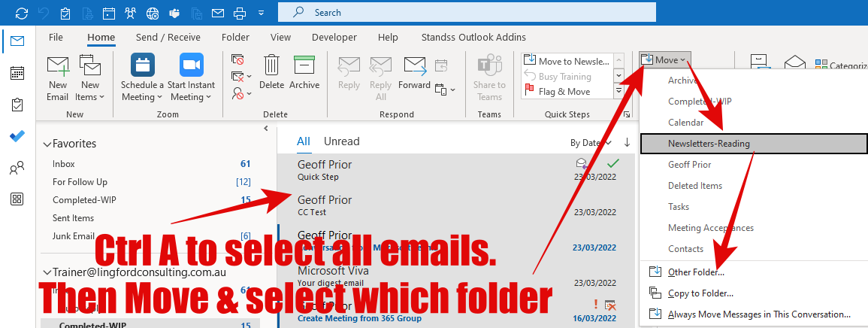Click in the Search box
This screenshot has height=328, width=868.
point(466,12)
